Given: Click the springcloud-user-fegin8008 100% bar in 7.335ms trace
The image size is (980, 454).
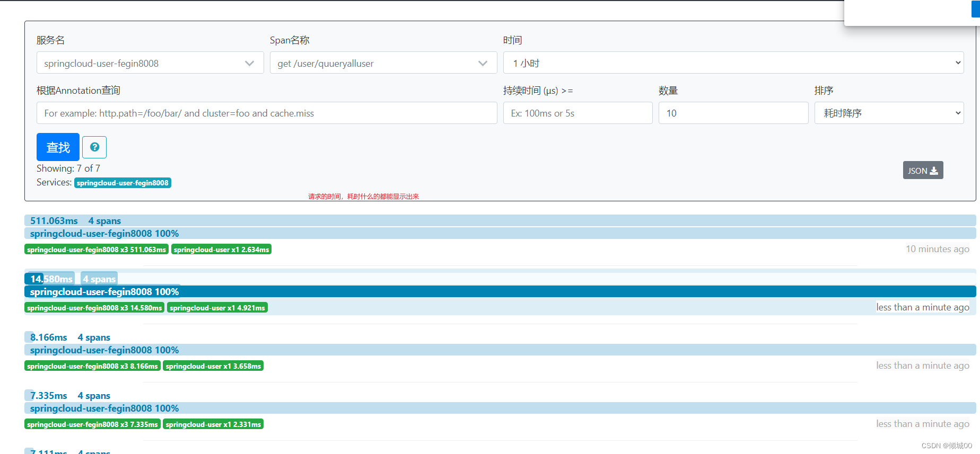Looking at the screenshot, I should pyautogui.click(x=500, y=408).
